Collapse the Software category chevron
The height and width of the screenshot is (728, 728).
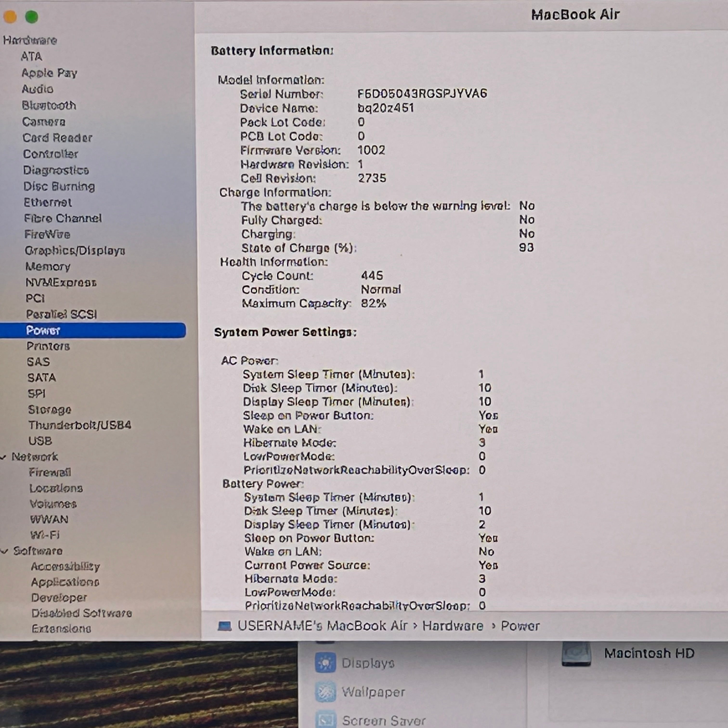(x=4, y=551)
